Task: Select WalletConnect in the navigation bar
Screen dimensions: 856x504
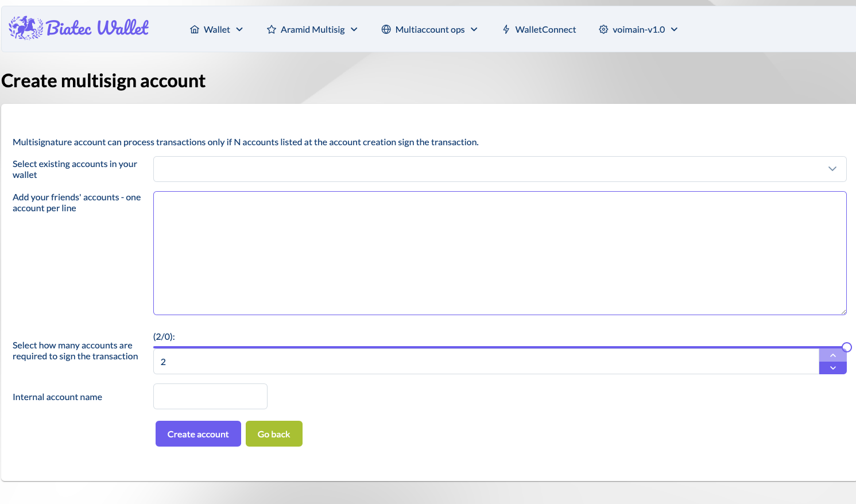Action: (x=545, y=29)
